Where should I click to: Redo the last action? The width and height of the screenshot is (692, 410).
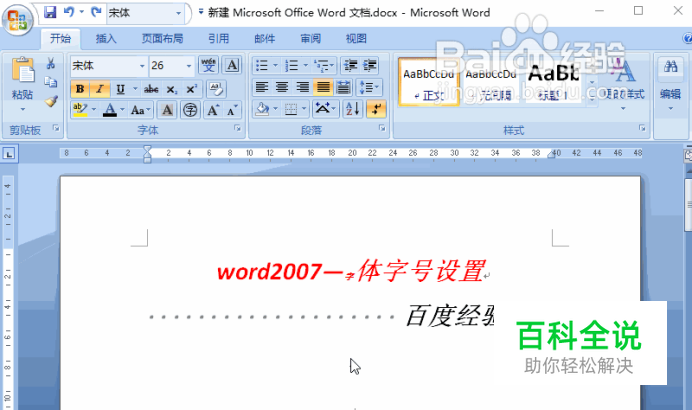coord(96,12)
